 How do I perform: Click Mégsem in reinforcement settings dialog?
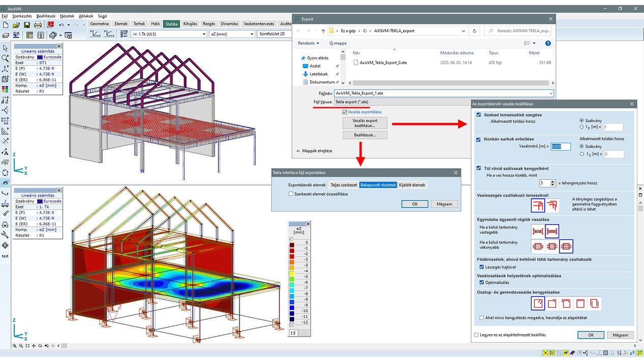pyautogui.click(x=620, y=335)
